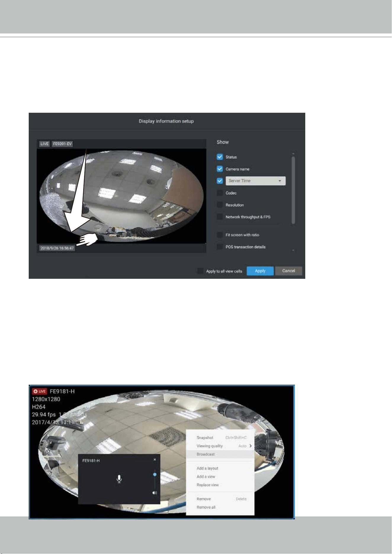Enable the Resolution checkbox
Viewport: 392px width, 554px height.
(220, 205)
